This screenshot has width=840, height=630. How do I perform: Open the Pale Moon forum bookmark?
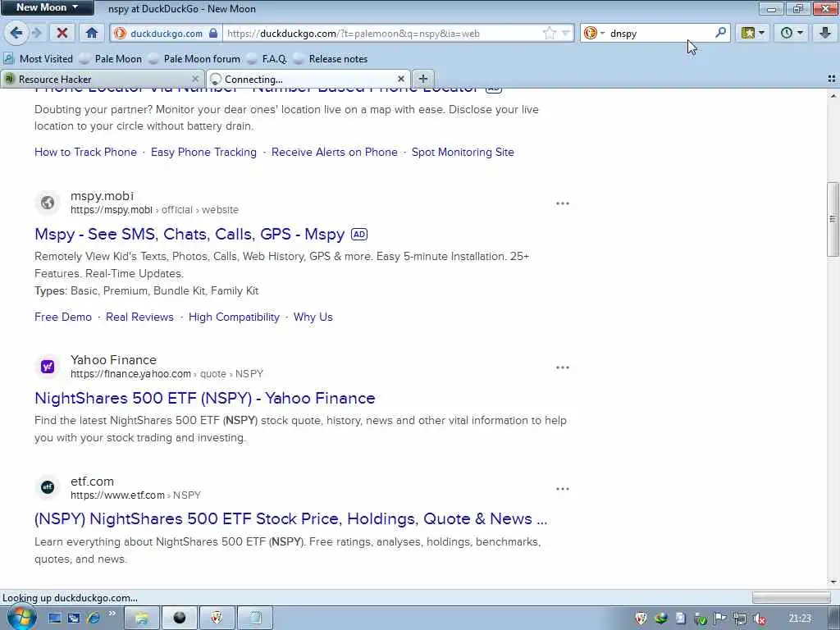(194, 59)
